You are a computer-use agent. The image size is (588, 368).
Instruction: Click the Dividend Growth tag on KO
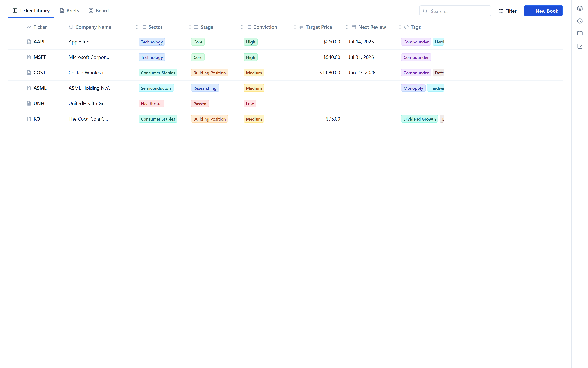[419, 119]
